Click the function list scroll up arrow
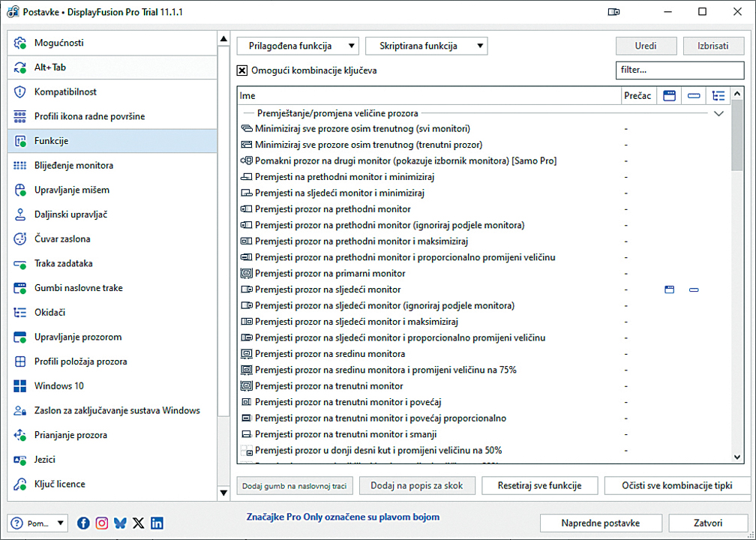 (736, 94)
